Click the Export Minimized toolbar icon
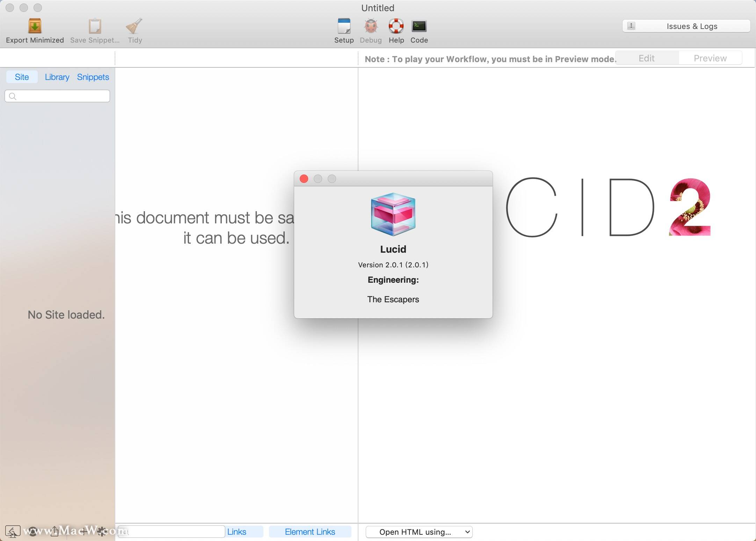Screen dimensions: 756x541 point(35,26)
